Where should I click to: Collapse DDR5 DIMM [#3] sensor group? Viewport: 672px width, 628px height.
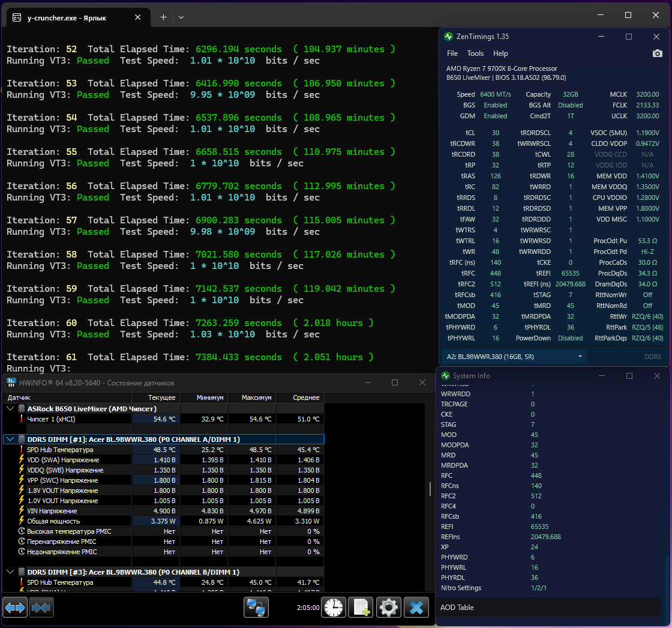pos(10,572)
